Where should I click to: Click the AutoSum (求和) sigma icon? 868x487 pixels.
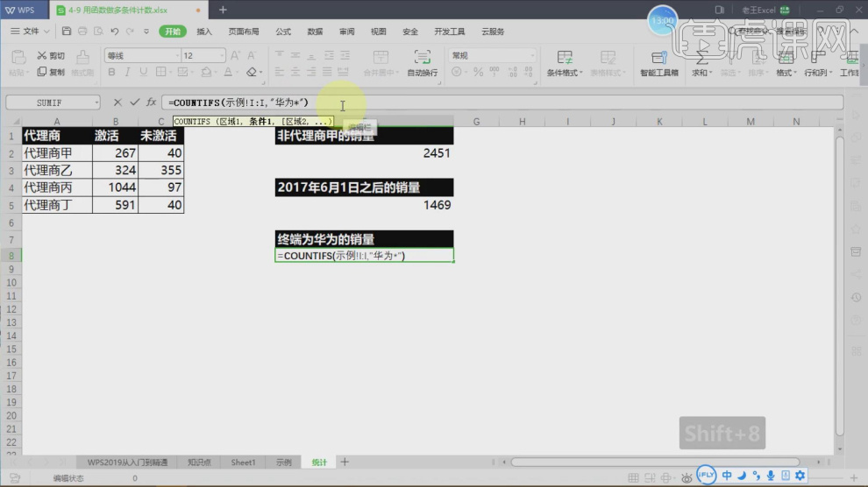701,57
